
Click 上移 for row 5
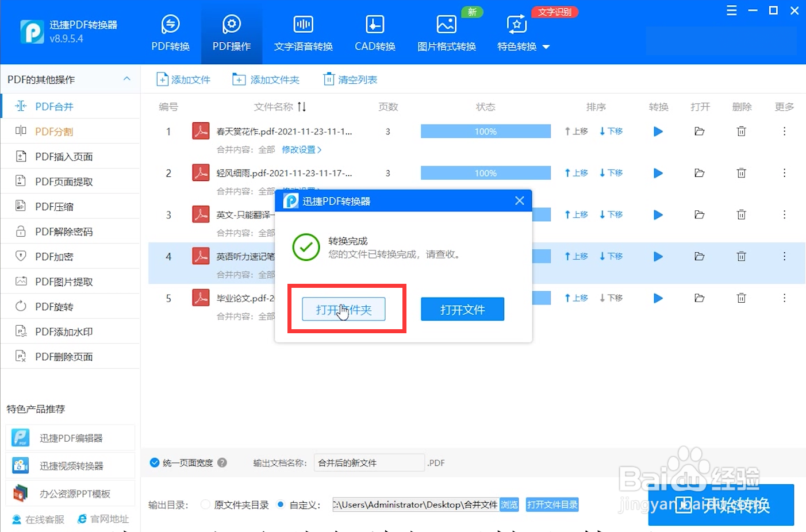[x=576, y=298]
